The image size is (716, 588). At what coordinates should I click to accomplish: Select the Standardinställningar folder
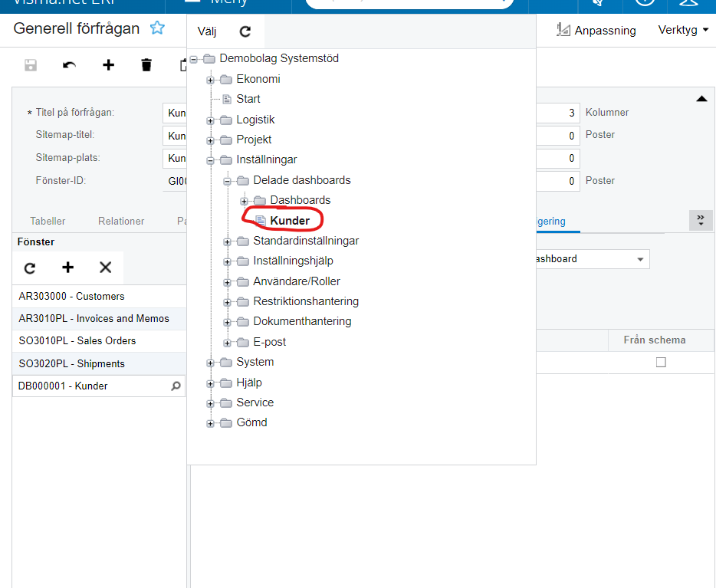coord(306,241)
